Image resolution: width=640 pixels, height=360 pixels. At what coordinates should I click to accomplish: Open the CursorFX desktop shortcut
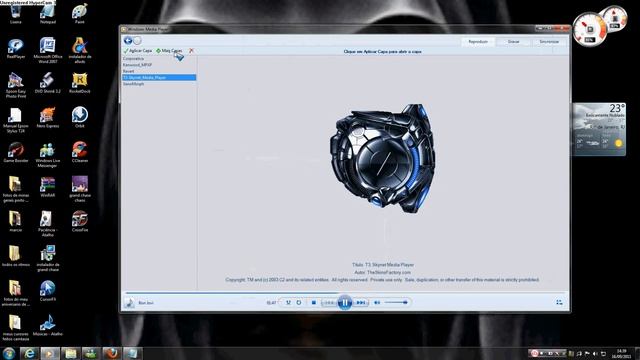(48, 291)
